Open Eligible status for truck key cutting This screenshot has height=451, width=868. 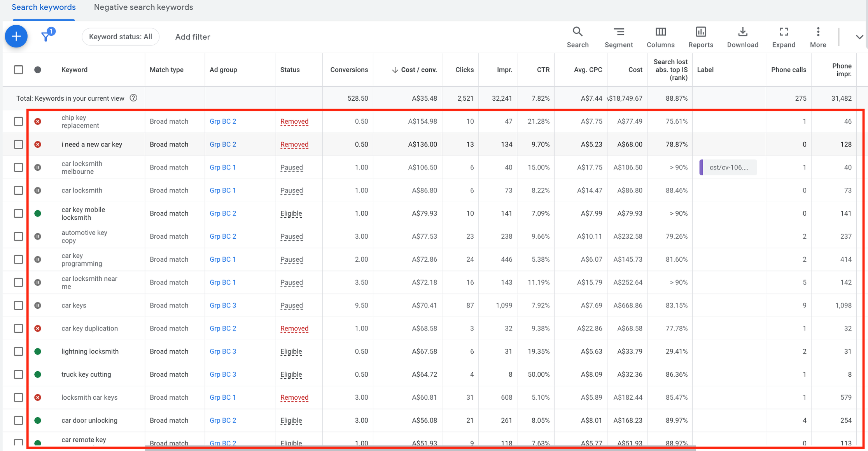pos(291,374)
